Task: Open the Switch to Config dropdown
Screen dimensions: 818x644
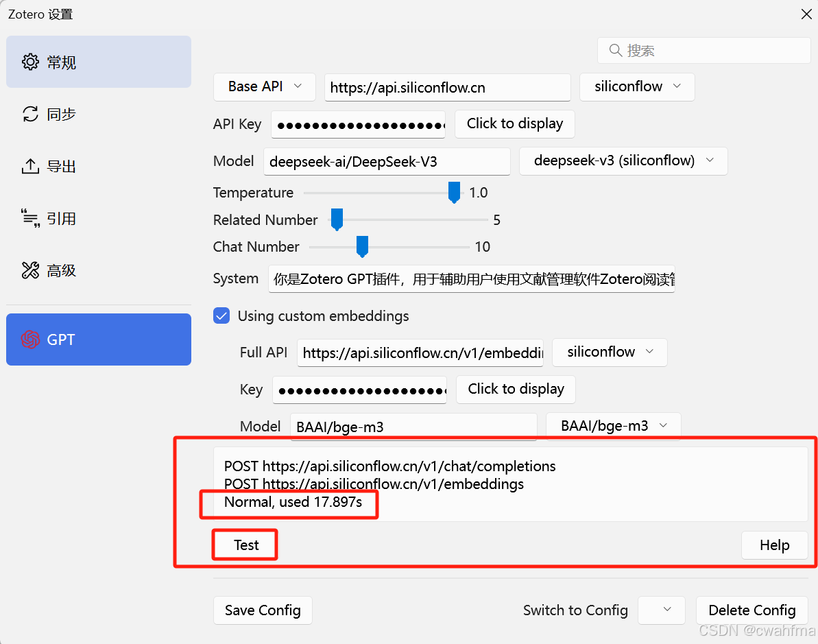Action: [661, 610]
